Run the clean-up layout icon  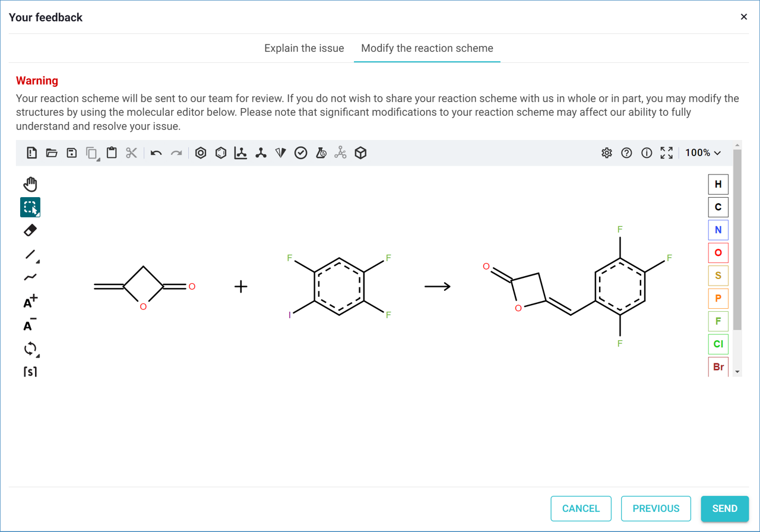pos(261,153)
